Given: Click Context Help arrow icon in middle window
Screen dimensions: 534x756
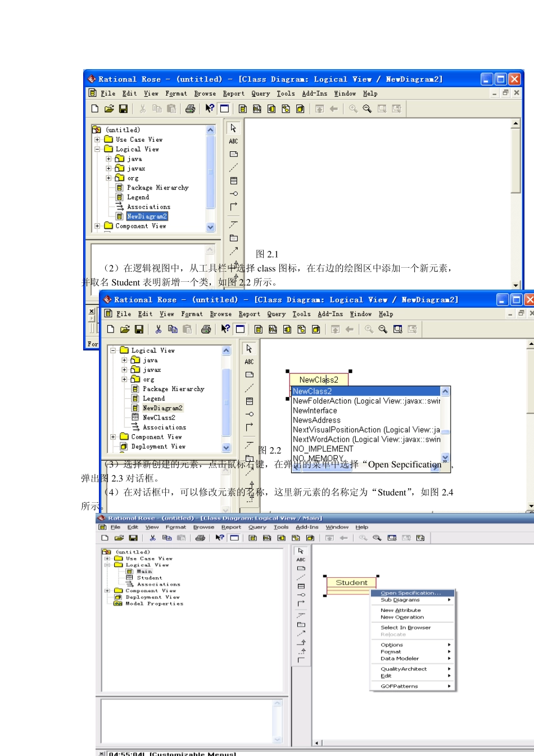Looking at the screenshot, I should pyautogui.click(x=225, y=329).
